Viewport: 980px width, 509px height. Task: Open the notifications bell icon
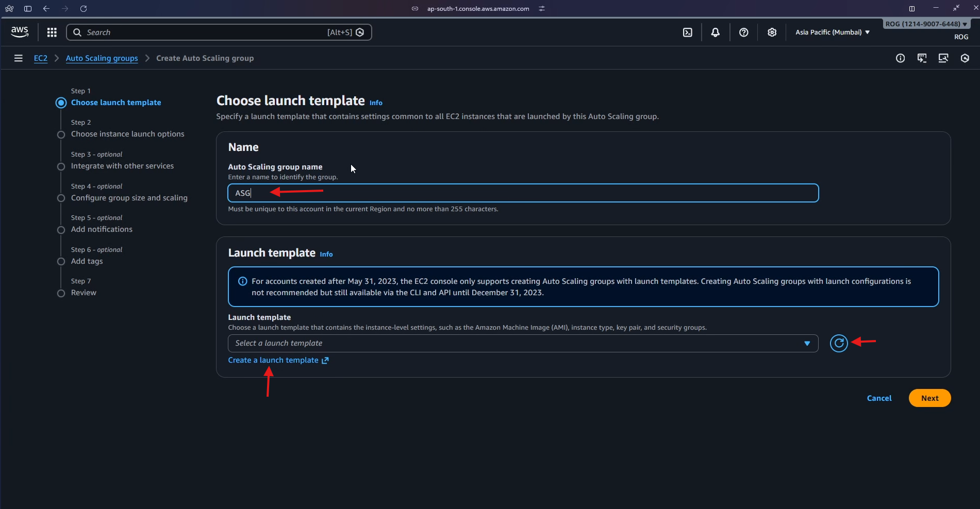[715, 32]
